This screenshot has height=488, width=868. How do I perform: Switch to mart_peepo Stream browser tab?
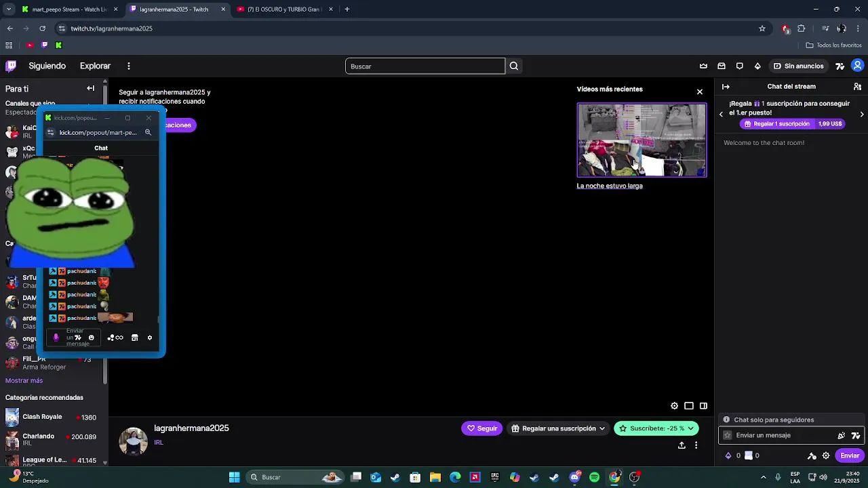(x=69, y=9)
